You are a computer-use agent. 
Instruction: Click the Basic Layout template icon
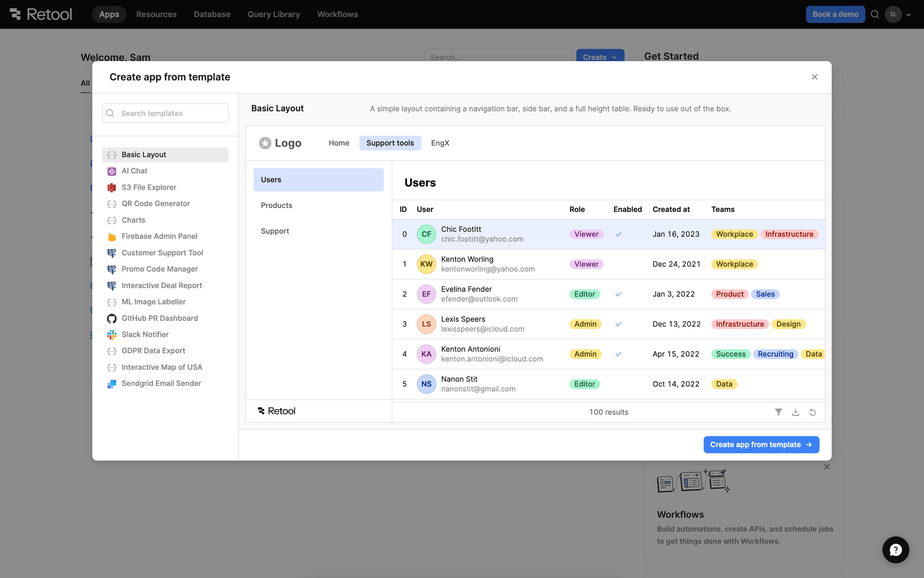pyautogui.click(x=112, y=155)
